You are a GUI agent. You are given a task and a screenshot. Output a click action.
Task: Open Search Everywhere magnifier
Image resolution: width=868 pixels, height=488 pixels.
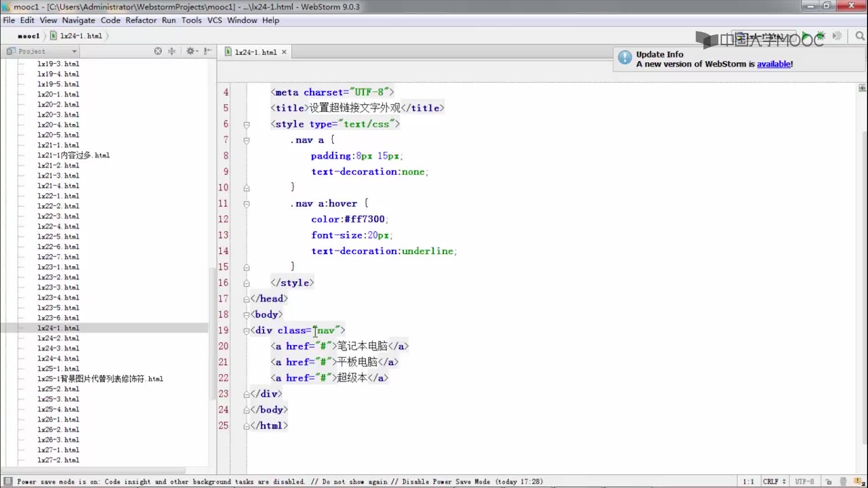point(860,36)
